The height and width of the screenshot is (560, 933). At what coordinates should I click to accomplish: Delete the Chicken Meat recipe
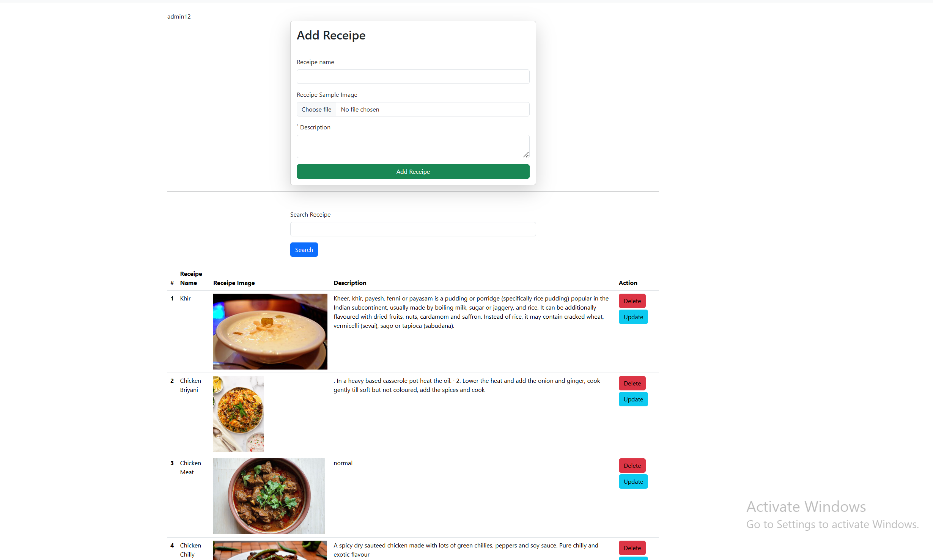point(632,466)
